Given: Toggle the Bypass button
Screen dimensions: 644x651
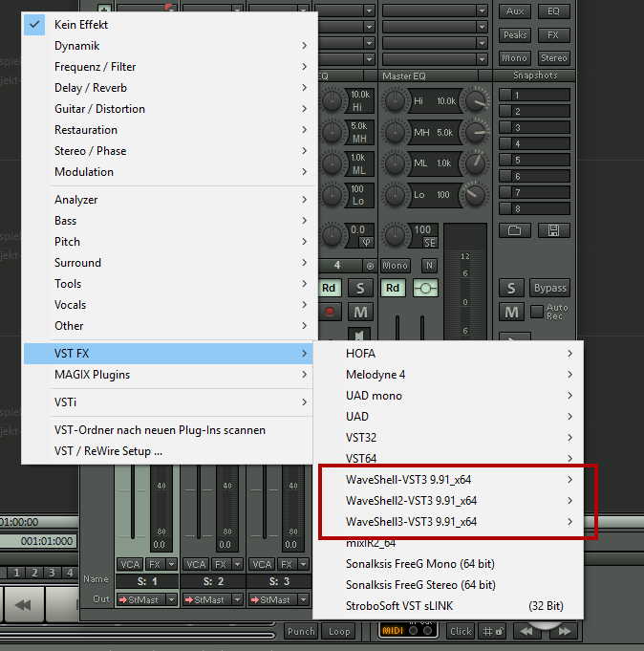Looking at the screenshot, I should (x=549, y=288).
